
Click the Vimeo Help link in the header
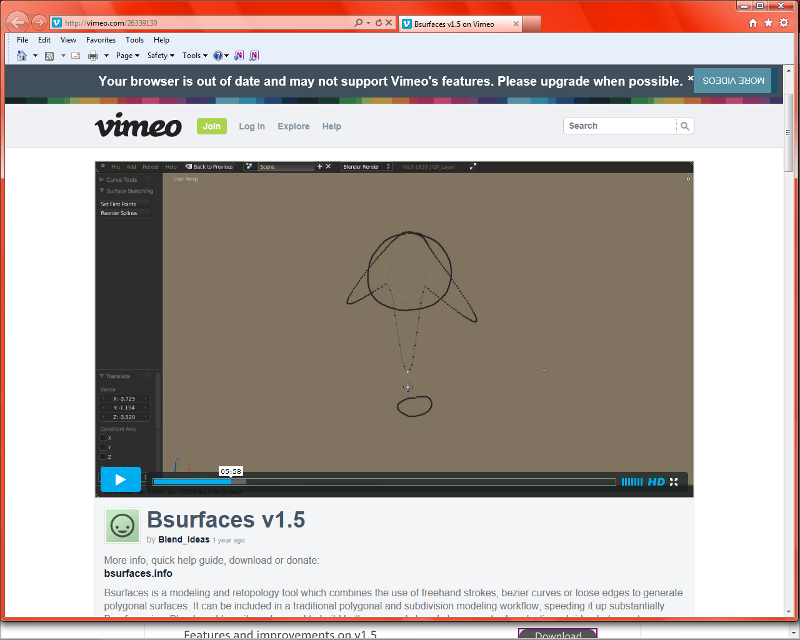point(332,126)
